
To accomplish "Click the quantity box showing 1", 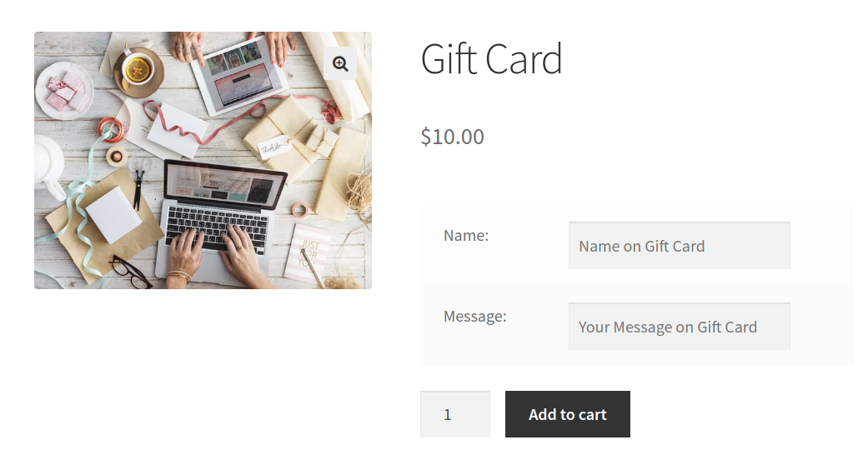I will coord(455,414).
